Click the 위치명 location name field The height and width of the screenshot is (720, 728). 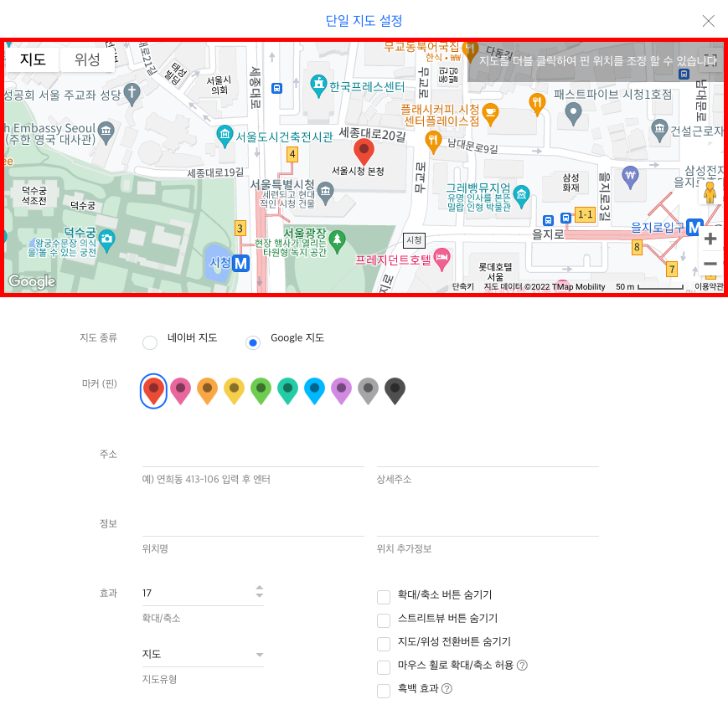pyautogui.click(x=253, y=524)
